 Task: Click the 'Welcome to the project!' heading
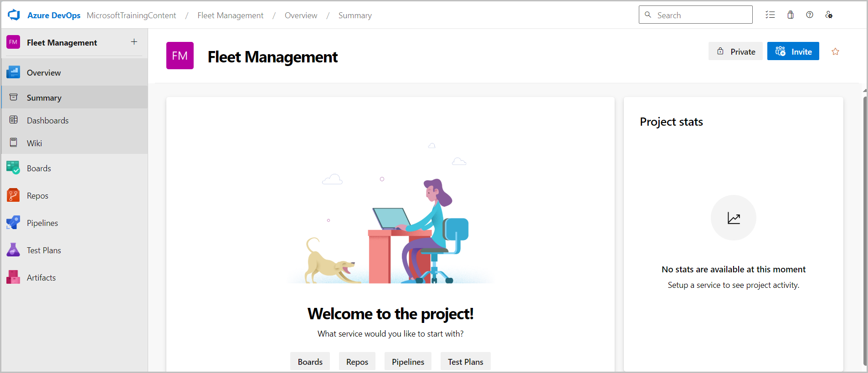390,314
